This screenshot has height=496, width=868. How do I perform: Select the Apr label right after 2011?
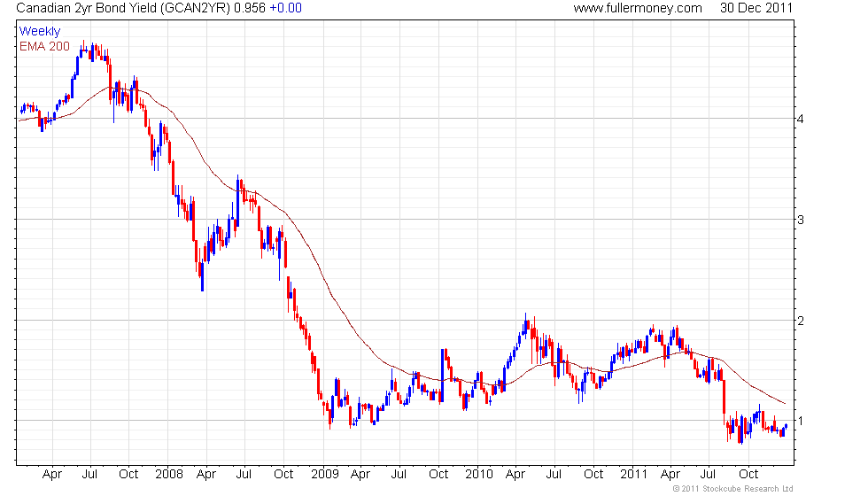670,475
